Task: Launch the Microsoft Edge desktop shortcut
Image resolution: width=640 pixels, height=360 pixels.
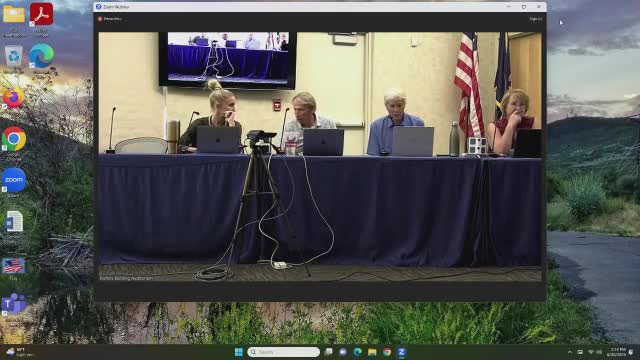Action: 41,56
